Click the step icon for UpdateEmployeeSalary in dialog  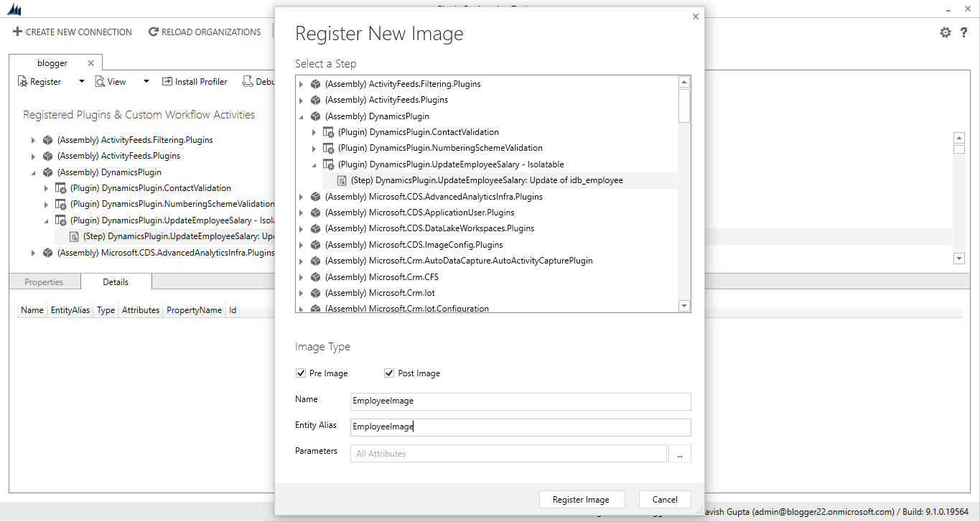tap(342, 180)
